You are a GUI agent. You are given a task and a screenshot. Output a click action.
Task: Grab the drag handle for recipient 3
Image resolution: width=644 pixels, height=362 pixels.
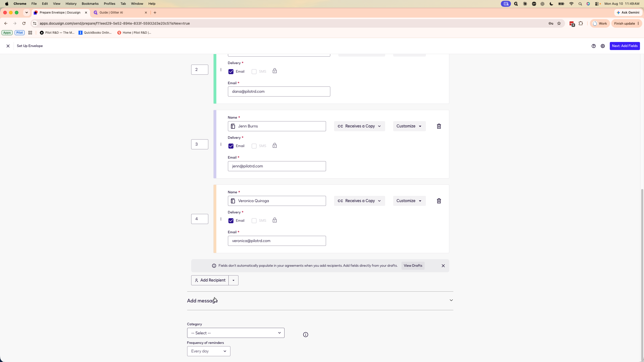pyautogui.click(x=221, y=144)
